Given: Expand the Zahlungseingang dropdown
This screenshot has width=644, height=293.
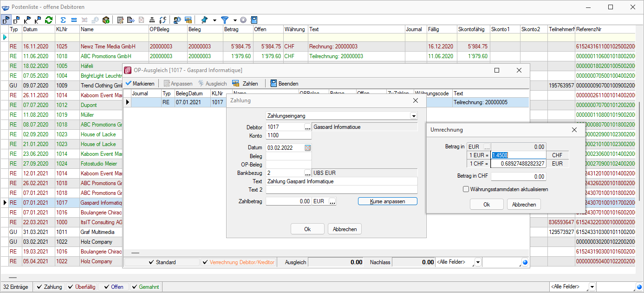Looking at the screenshot, I should tap(413, 116).
